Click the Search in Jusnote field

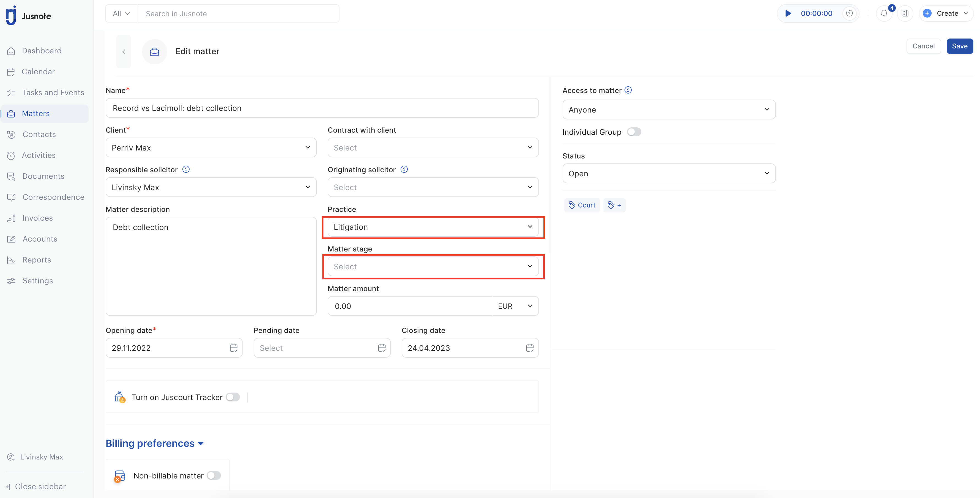coord(238,14)
